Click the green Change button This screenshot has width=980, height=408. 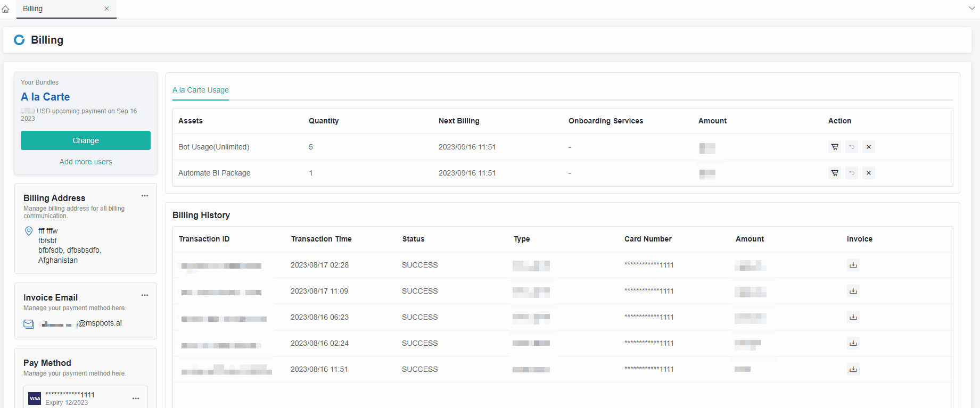coord(86,140)
